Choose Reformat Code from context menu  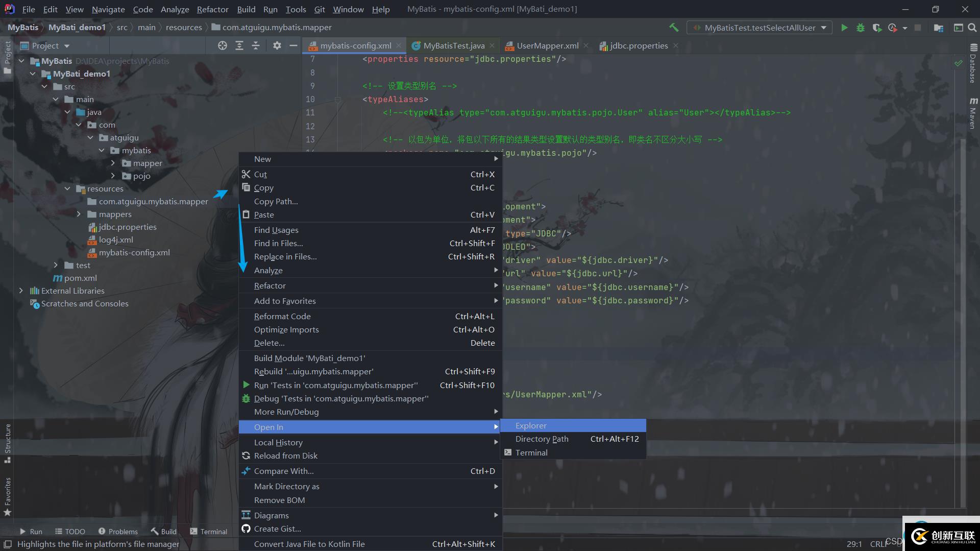(x=371, y=316)
